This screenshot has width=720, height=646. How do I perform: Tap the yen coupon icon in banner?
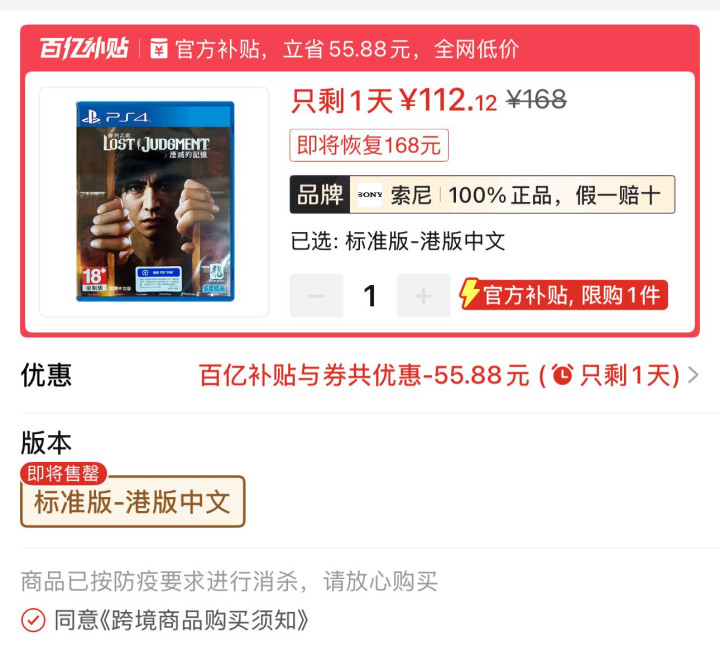(159, 49)
